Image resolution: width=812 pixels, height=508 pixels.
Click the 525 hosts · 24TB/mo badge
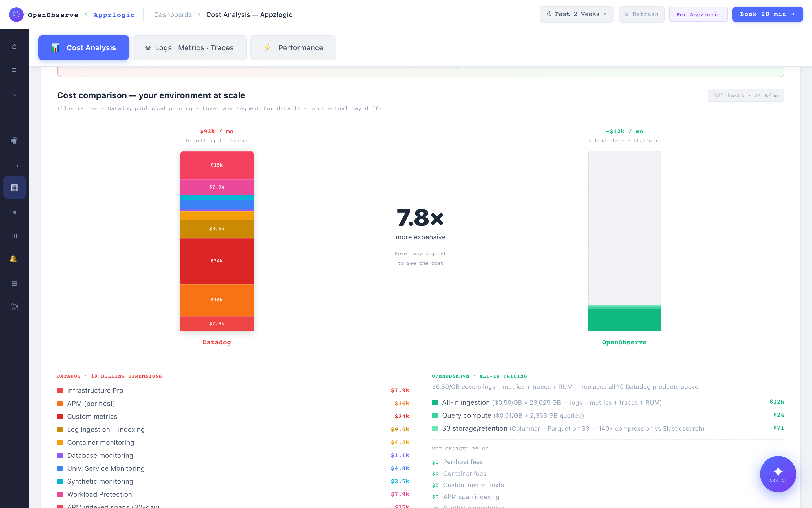pyautogui.click(x=745, y=95)
